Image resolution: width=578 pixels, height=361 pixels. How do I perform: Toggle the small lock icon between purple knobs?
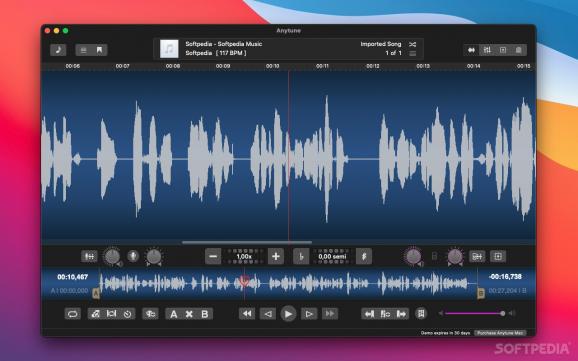coord(434,256)
